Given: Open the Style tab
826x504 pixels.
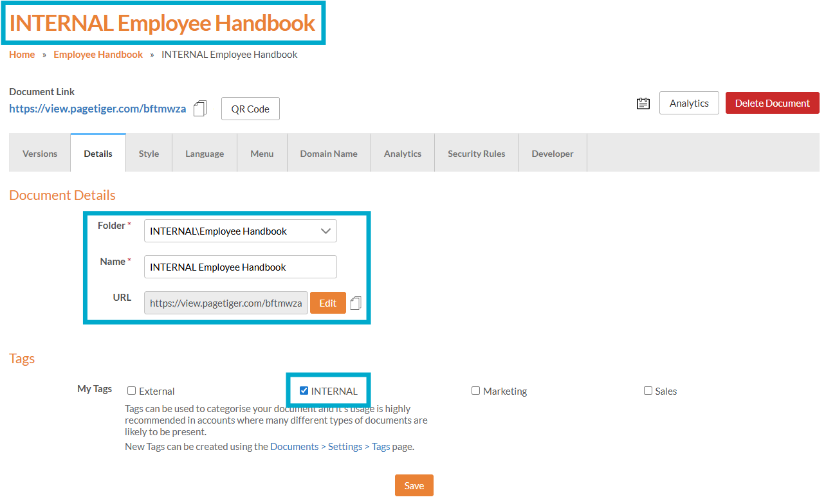Looking at the screenshot, I should (x=149, y=154).
